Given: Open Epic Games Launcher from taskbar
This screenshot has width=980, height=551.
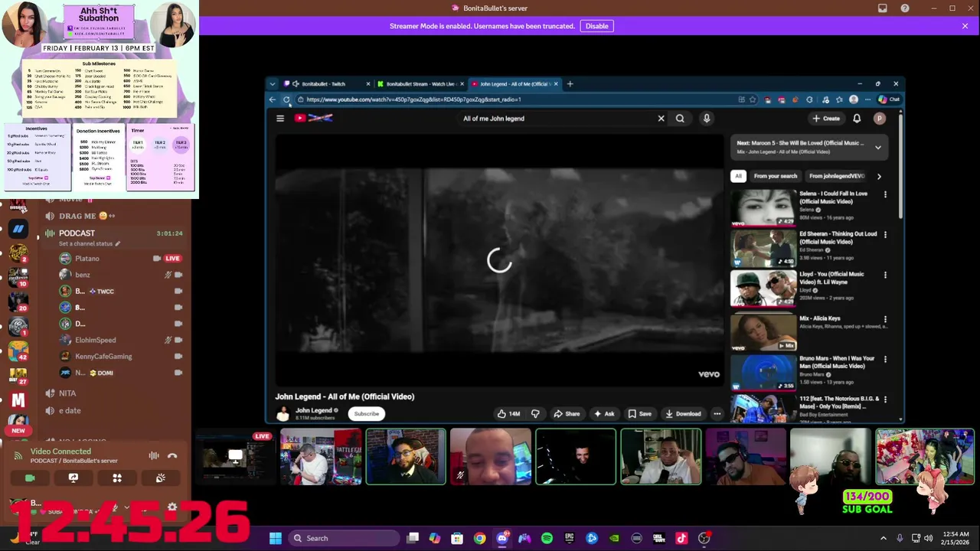Looking at the screenshot, I should (569, 538).
